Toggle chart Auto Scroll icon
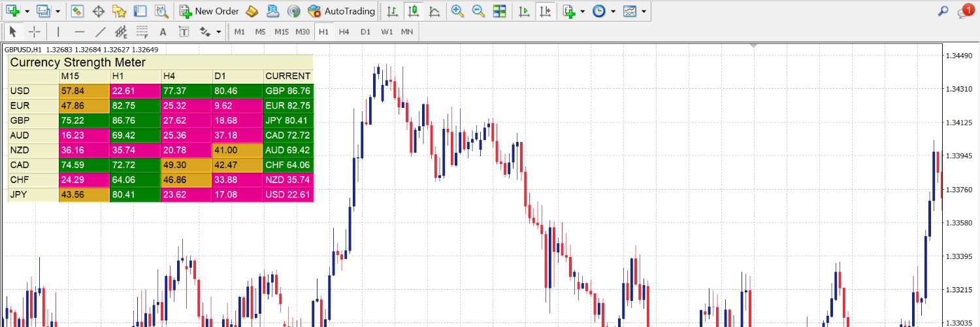Screen dimensions: 980x327 (523, 11)
